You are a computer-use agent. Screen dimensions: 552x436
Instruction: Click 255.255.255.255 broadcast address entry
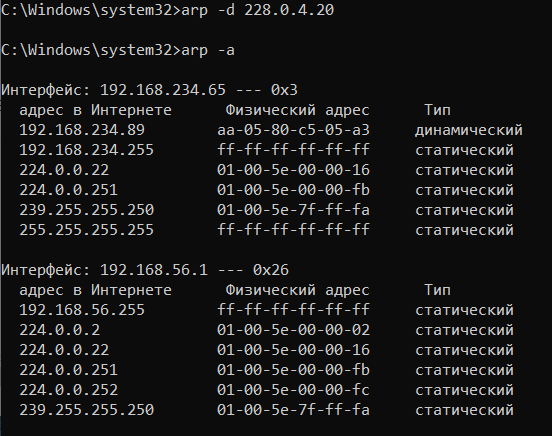(x=87, y=230)
